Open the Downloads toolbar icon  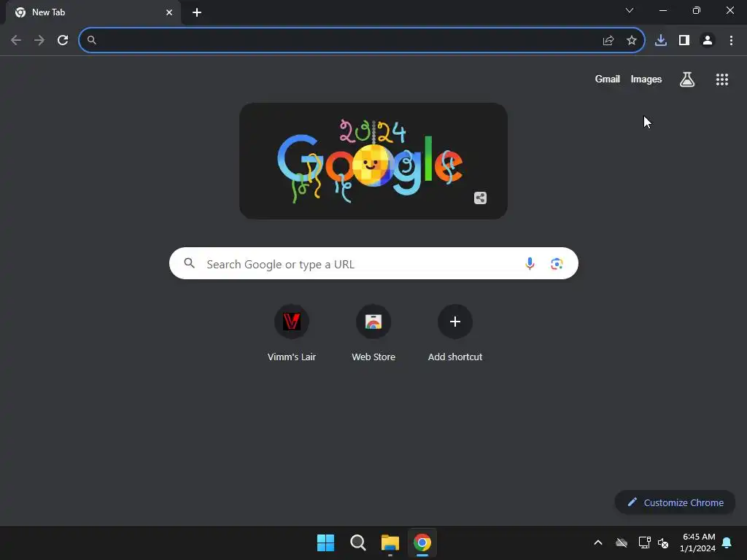tap(661, 41)
